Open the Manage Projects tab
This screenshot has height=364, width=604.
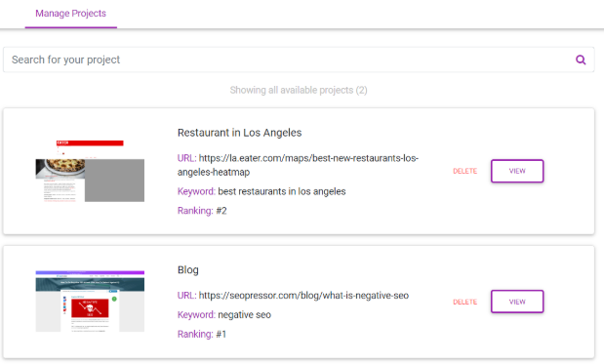coord(71,14)
